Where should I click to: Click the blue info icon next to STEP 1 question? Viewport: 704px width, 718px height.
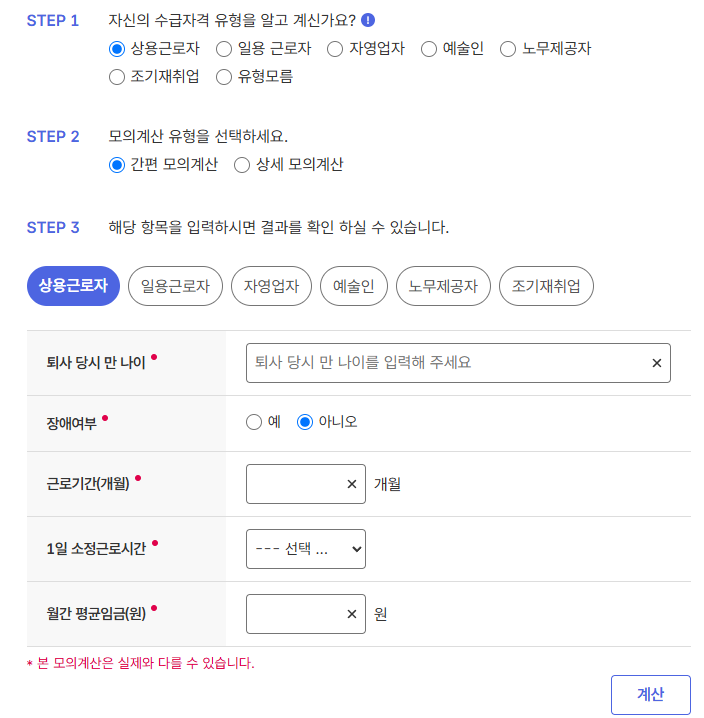coord(368,20)
